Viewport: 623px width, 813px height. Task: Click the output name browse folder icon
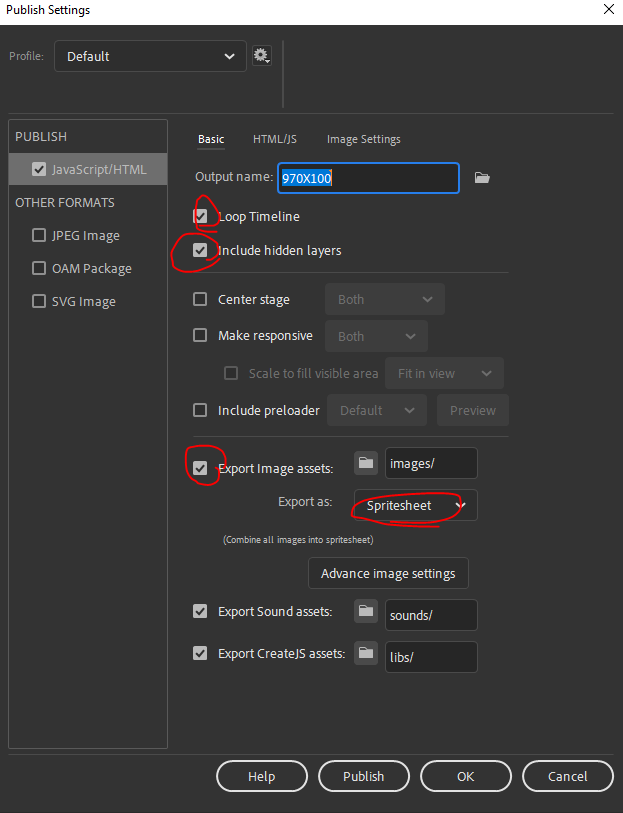click(482, 178)
